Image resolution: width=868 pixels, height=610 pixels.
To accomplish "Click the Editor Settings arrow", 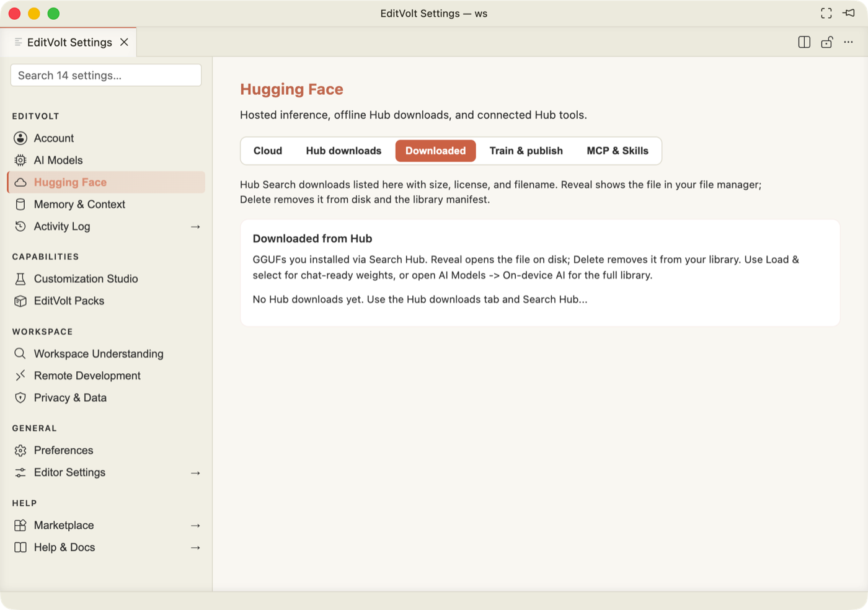I will point(195,473).
